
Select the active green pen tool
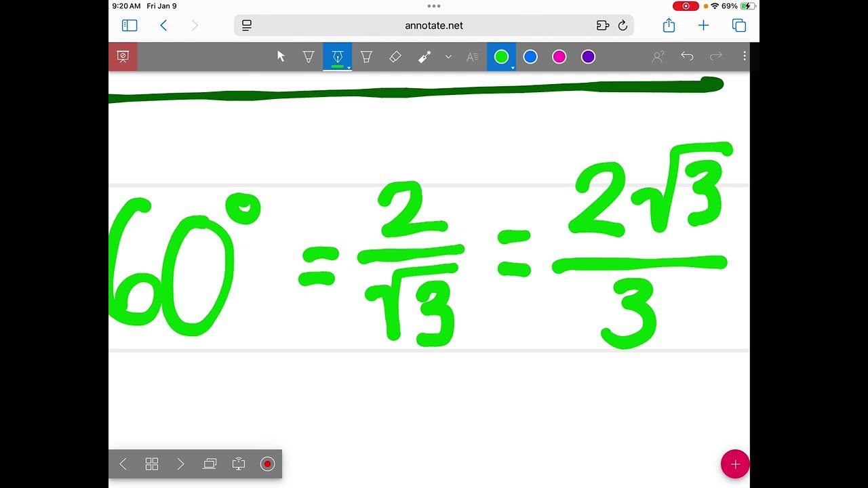(x=337, y=57)
